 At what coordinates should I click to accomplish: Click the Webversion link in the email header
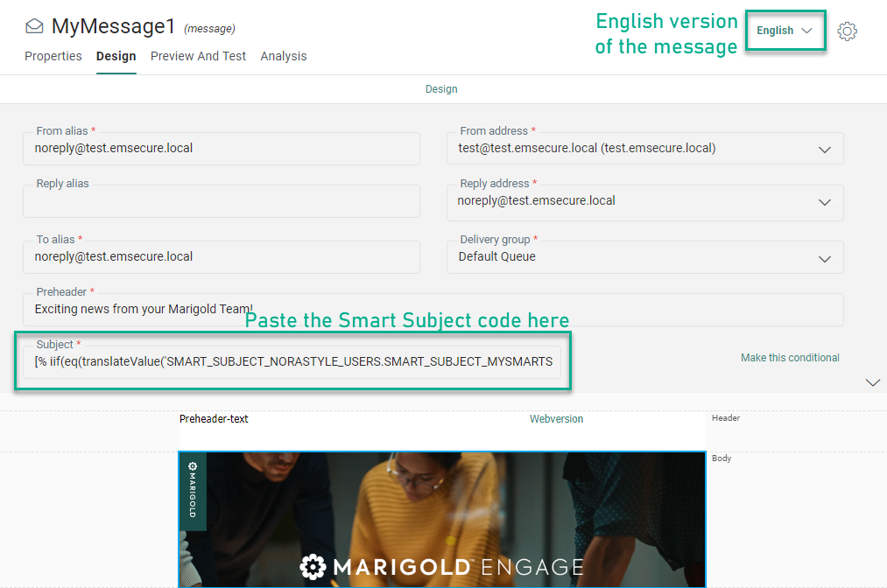click(x=556, y=419)
